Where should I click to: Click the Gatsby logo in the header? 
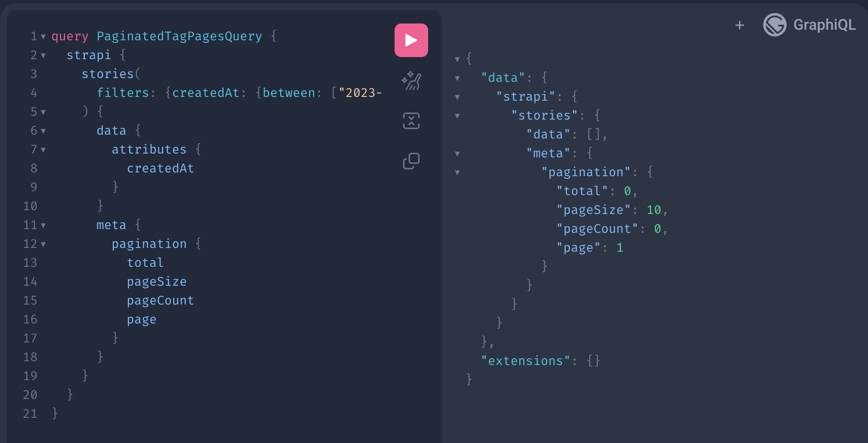tap(775, 25)
